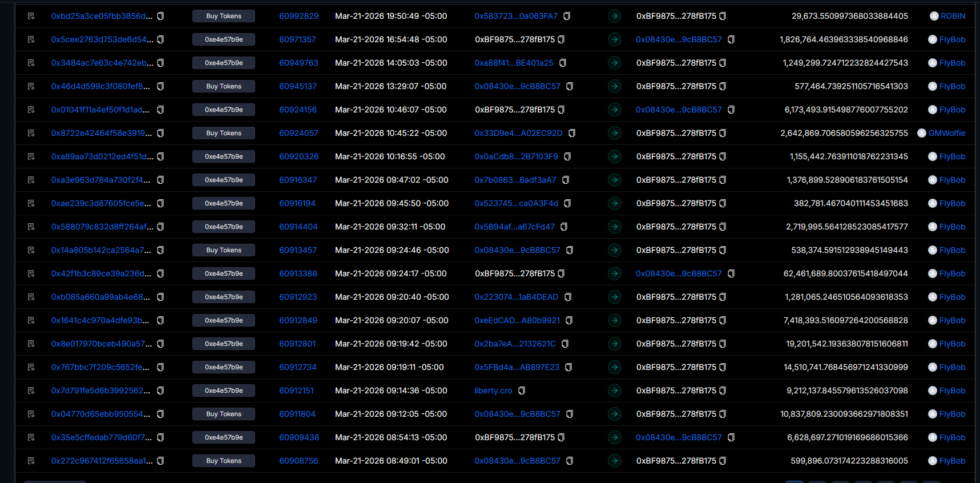Click ROBIN token logo icon

click(934, 16)
